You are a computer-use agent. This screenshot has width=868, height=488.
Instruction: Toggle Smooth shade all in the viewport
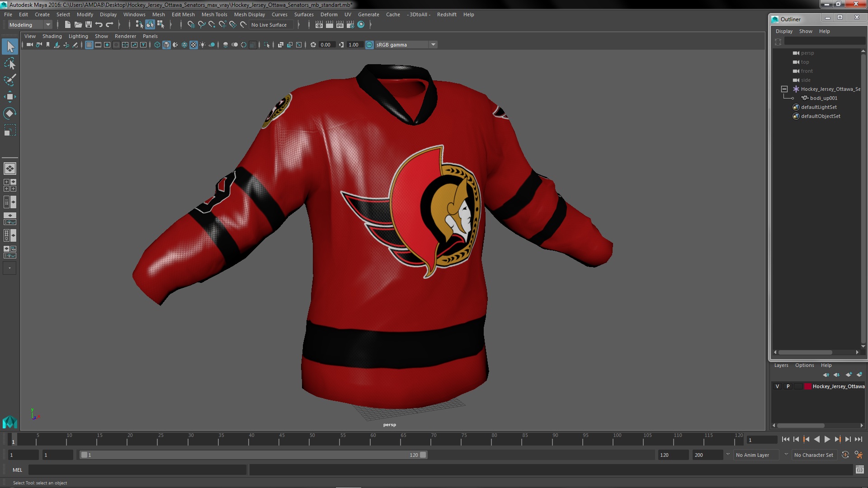(x=166, y=45)
